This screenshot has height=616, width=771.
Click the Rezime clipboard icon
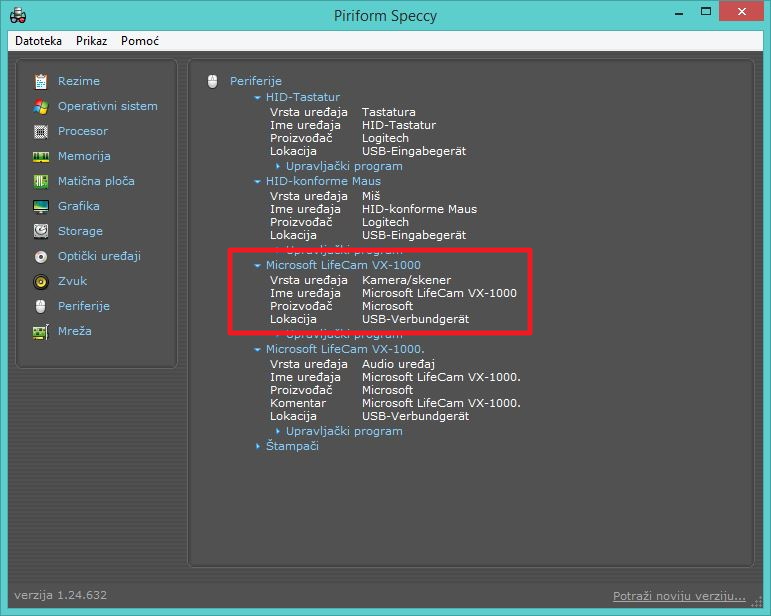tap(41, 81)
